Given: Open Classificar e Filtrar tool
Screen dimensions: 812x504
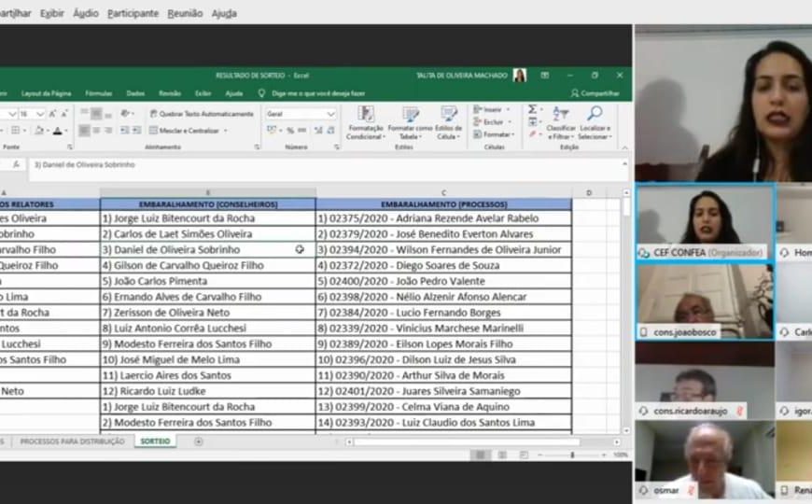Looking at the screenshot, I should coord(561,123).
